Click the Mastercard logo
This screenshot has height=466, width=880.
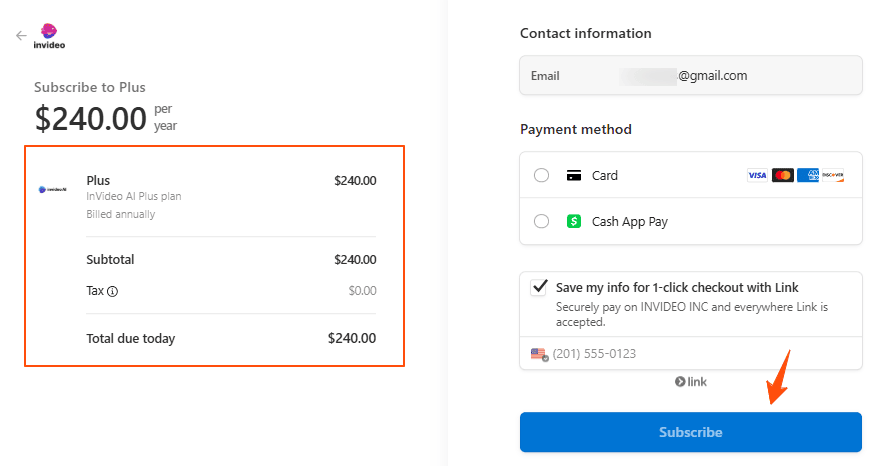[x=782, y=175]
